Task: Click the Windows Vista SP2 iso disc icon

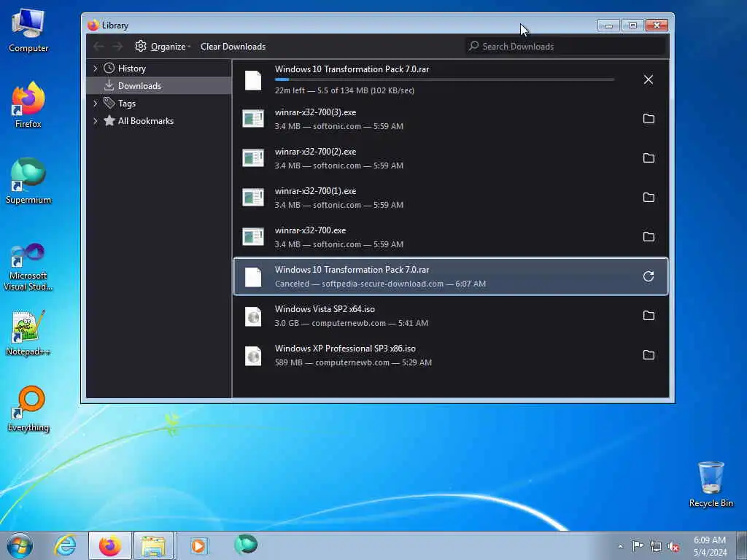Action: (x=253, y=316)
